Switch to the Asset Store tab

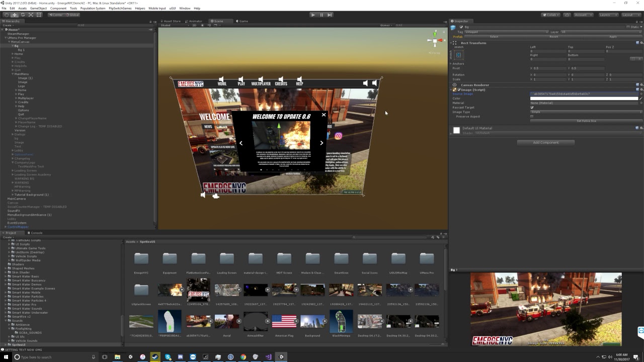[x=171, y=21]
